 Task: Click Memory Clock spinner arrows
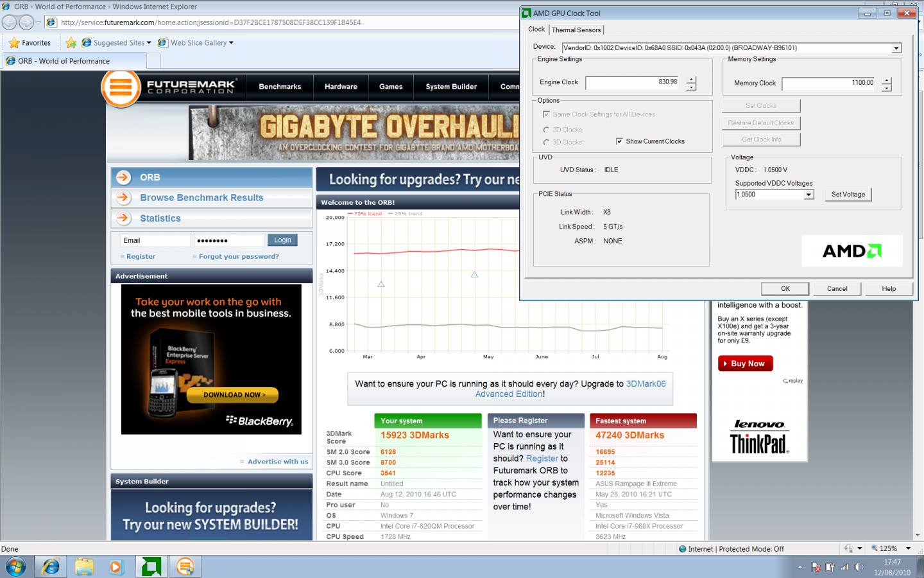pyautogui.click(x=887, y=84)
